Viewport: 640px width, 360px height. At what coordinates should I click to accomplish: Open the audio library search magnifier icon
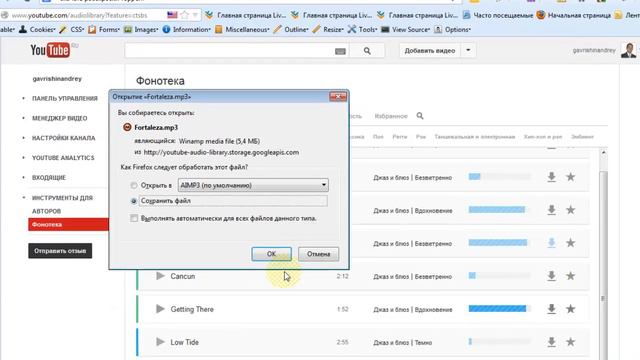[x=420, y=116]
